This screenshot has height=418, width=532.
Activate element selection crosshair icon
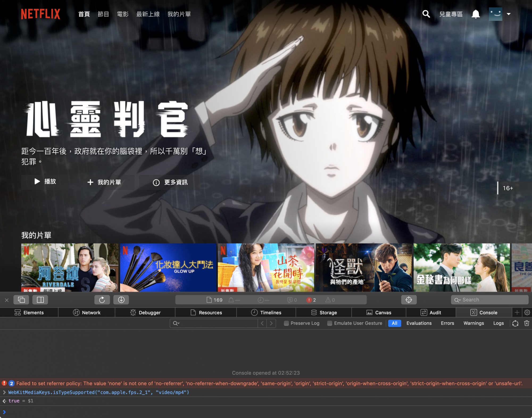(409, 300)
